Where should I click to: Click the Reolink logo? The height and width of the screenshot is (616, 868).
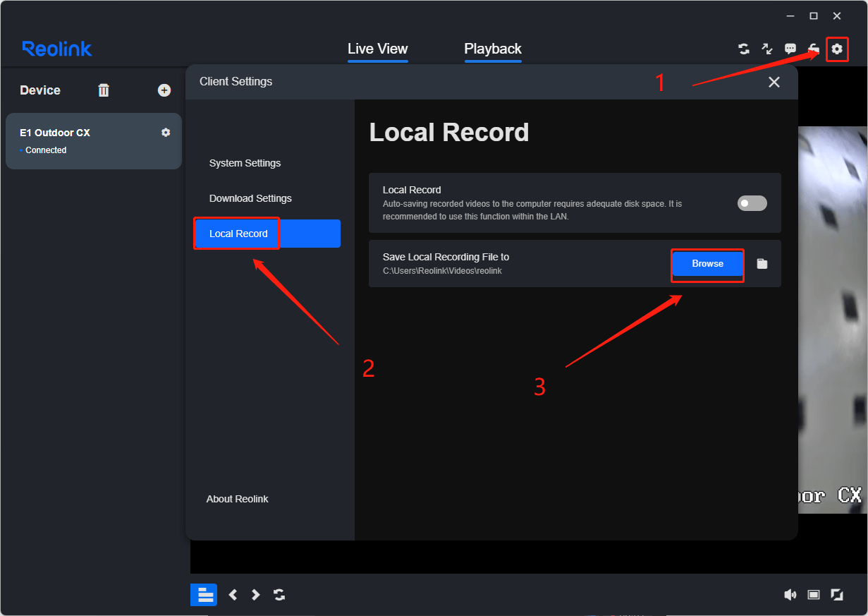(57, 49)
